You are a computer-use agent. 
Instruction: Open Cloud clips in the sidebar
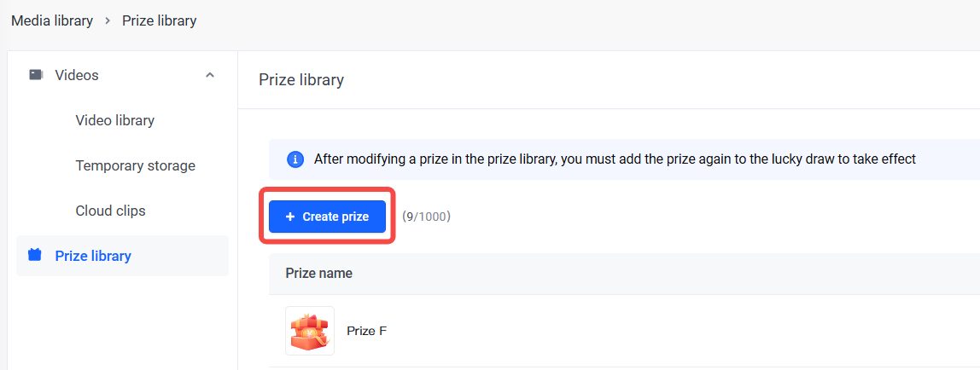pos(110,211)
